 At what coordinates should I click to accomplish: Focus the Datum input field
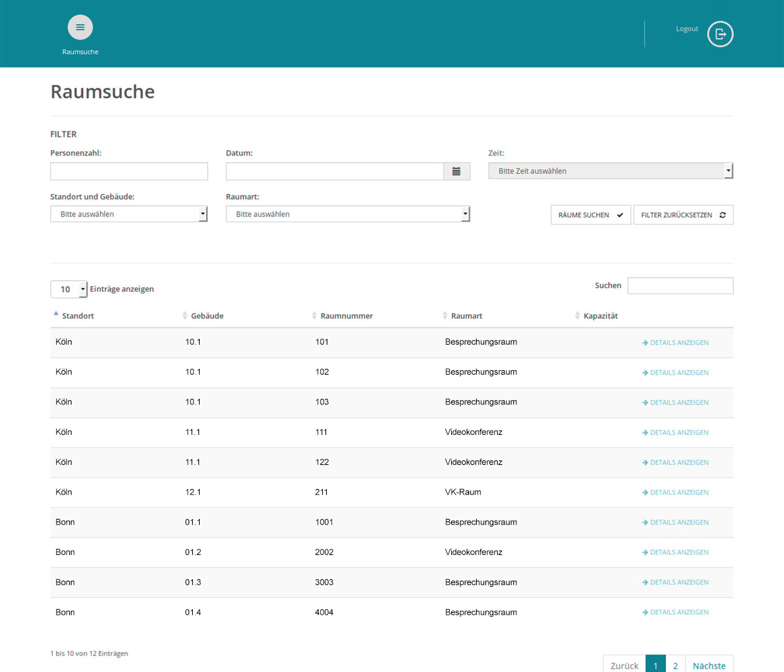tap(335, 171)
